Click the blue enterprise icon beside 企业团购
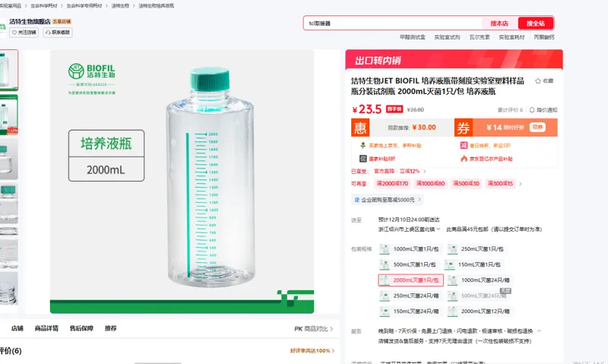 click(x=356, y=200)
